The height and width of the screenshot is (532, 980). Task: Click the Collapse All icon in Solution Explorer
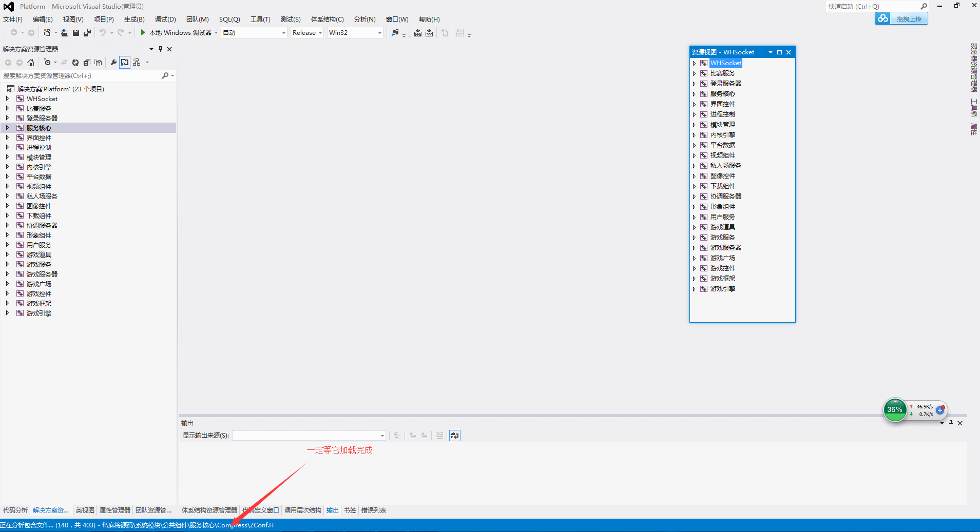(x=87, y=63)
